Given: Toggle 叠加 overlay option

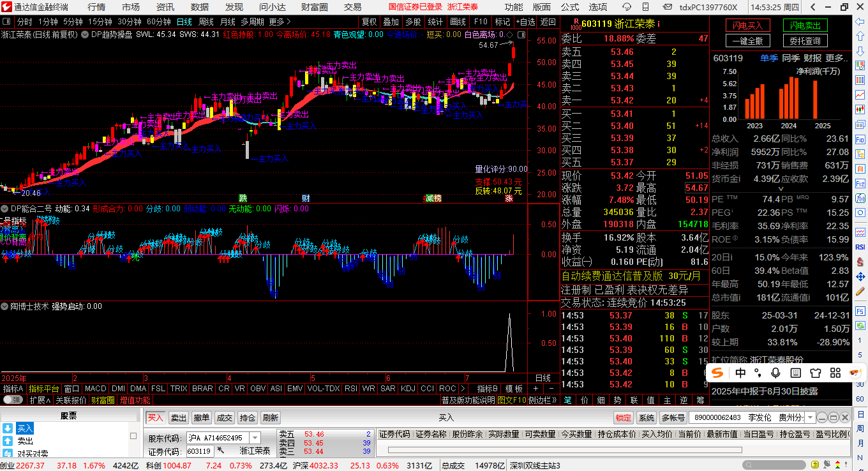Looking at the screenshot, I should point(391,21).
